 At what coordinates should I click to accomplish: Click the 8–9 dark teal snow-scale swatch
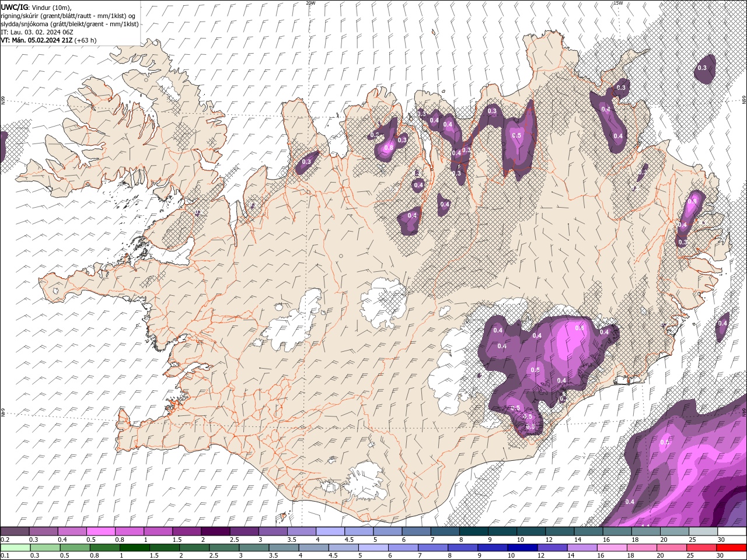point(473,531)
